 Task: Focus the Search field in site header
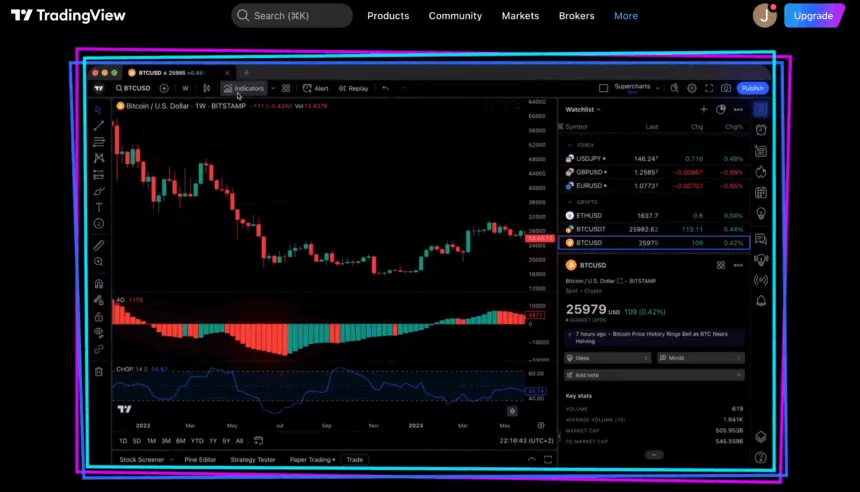point(291,16)
